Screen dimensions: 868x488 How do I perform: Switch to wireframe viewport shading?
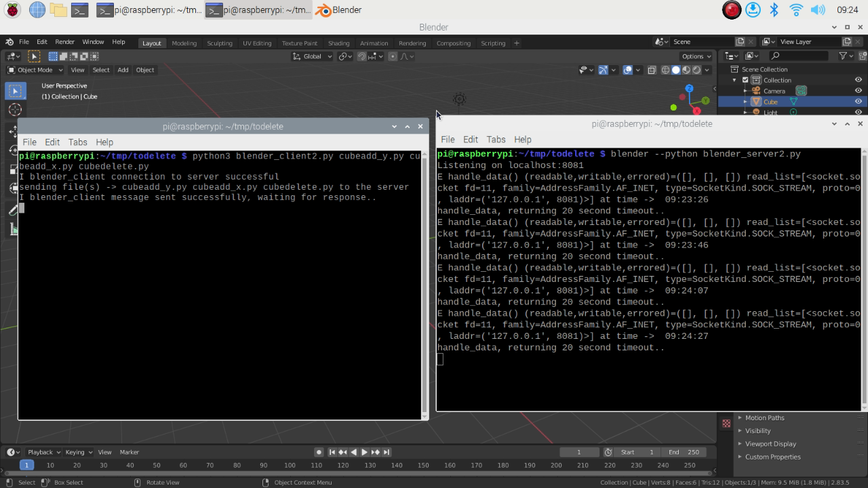coord(665,70)
